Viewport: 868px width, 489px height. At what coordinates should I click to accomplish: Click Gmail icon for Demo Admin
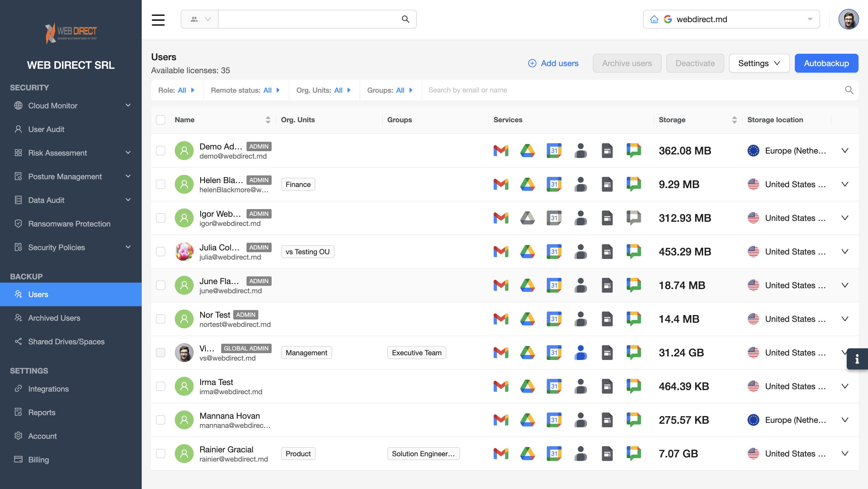point(501,151)
